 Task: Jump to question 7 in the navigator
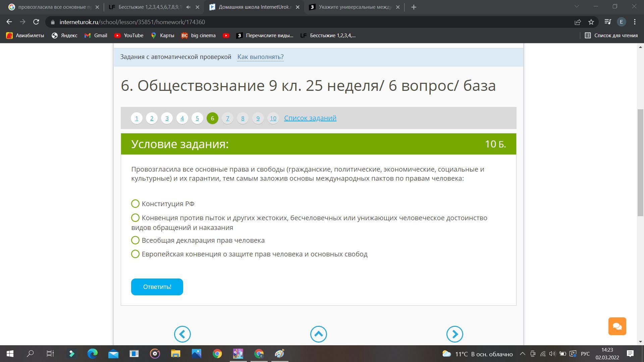click(227, 118)
